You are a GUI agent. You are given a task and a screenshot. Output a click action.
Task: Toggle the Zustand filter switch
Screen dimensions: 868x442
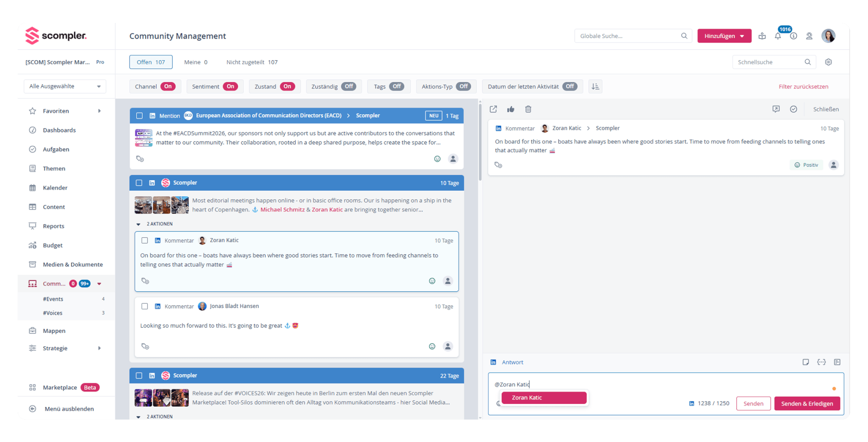pyautogui.click(x=287, y=86)
